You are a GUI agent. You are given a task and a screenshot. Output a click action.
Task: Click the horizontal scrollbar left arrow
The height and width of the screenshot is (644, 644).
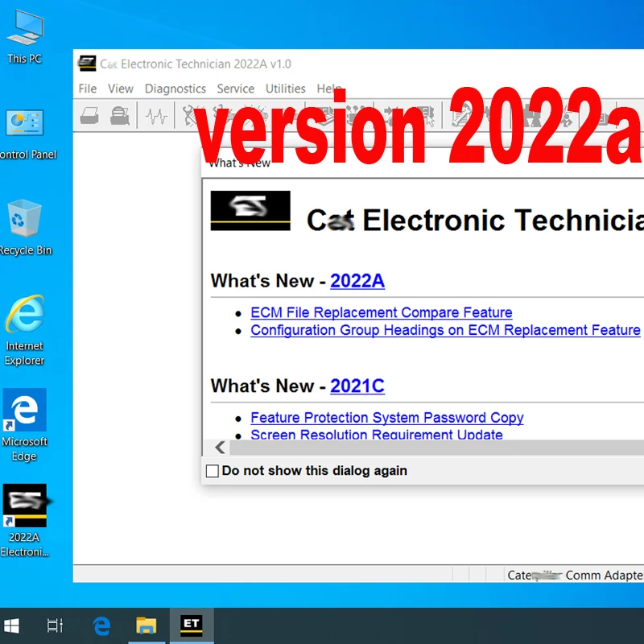(x=220, y=448)
